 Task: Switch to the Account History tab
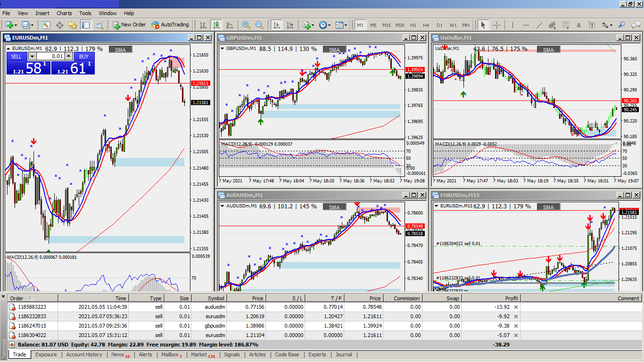tap(84, 354)
